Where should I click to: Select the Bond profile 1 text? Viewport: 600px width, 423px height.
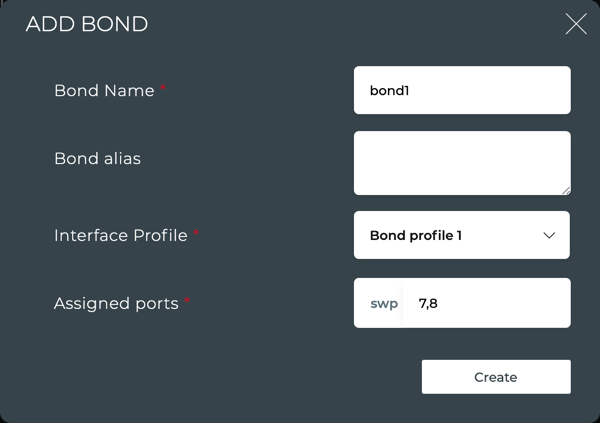click(415, 236)
